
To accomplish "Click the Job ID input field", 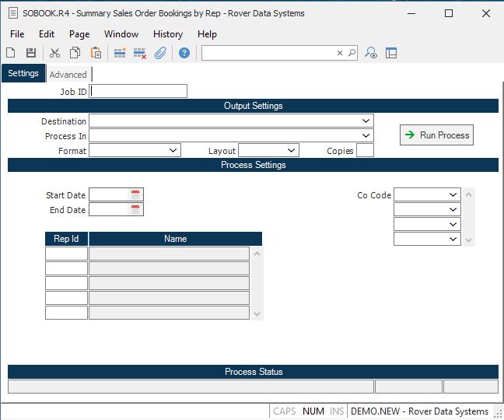I will (x=138, y=91).
